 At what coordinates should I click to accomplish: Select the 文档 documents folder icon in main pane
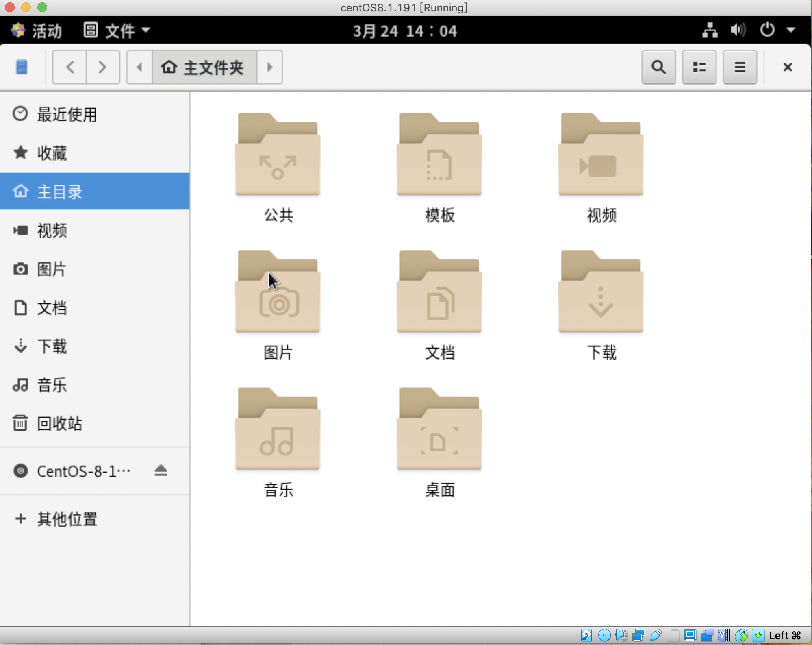439,291
